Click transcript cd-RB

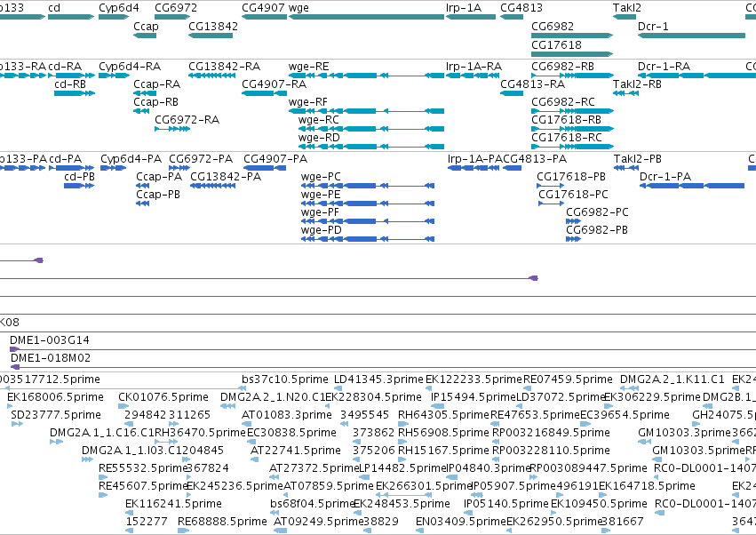75,93
